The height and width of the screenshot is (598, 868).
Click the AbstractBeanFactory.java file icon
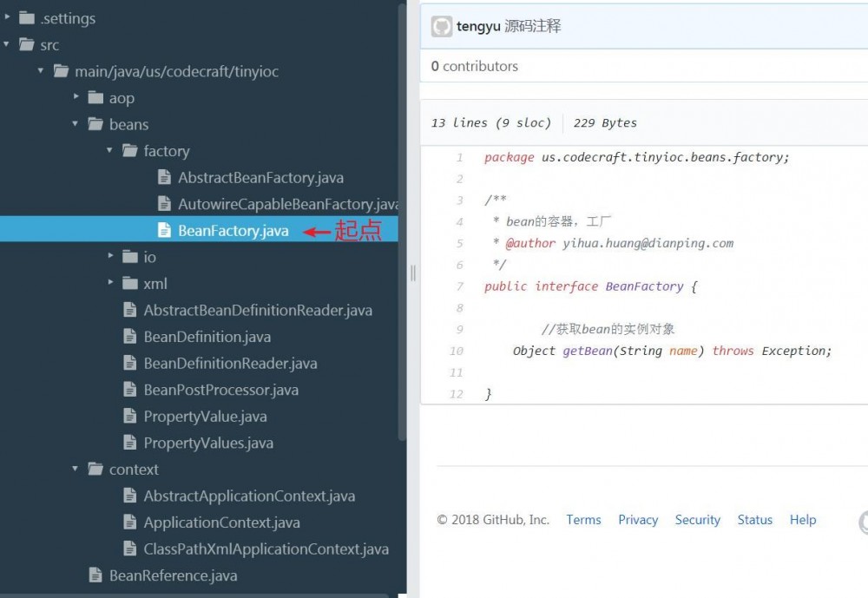pyautogui.click(x=164, y=177)
